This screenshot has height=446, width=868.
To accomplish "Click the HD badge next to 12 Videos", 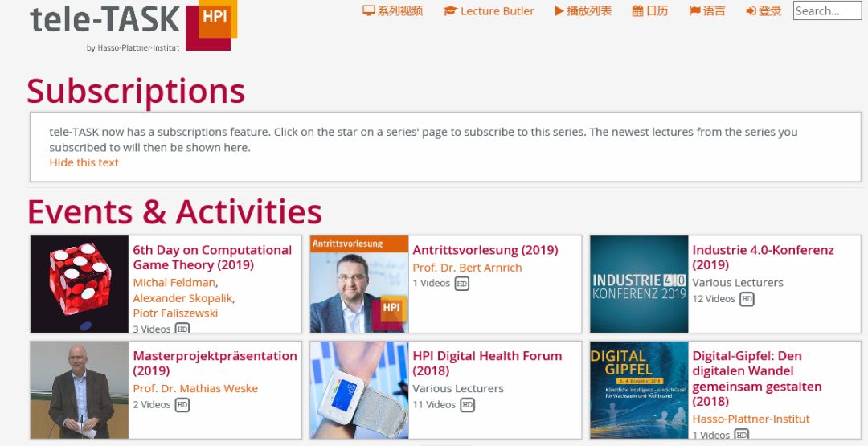I will tap(747, 299).
